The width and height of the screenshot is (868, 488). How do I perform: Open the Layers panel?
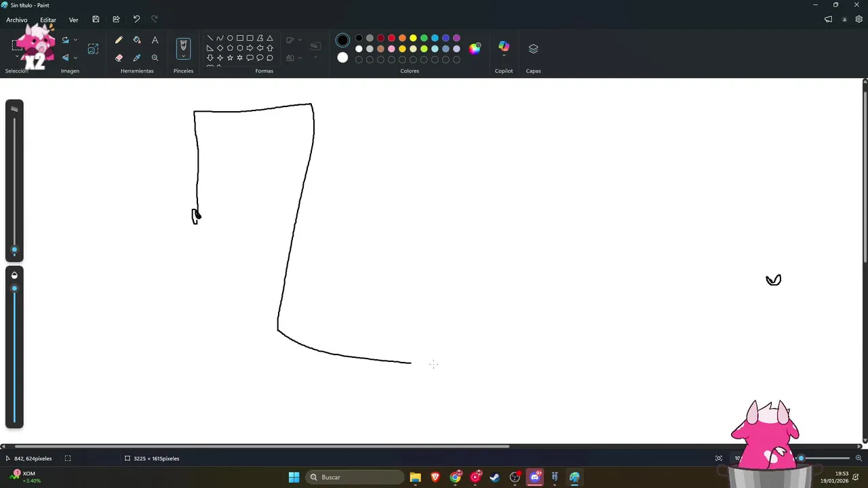533,49
